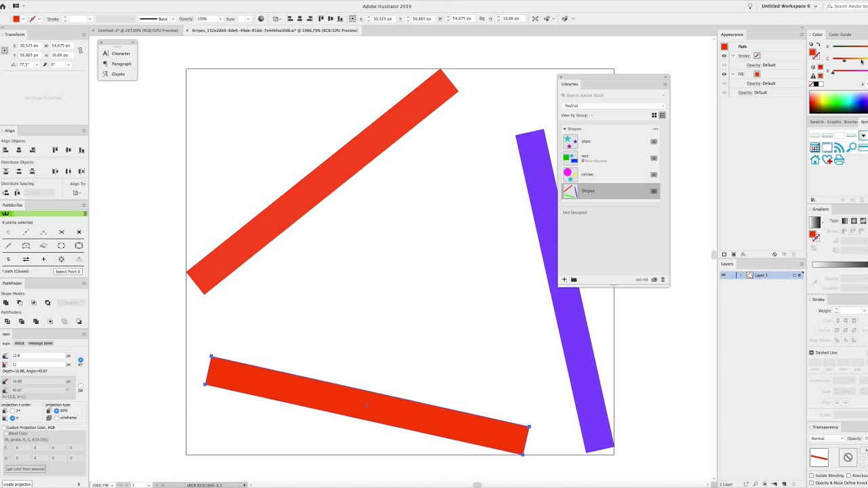This screenshot has width=868, height=488.
Task: Toggle Fill visibility eye in Appearance
Action: 724,74
